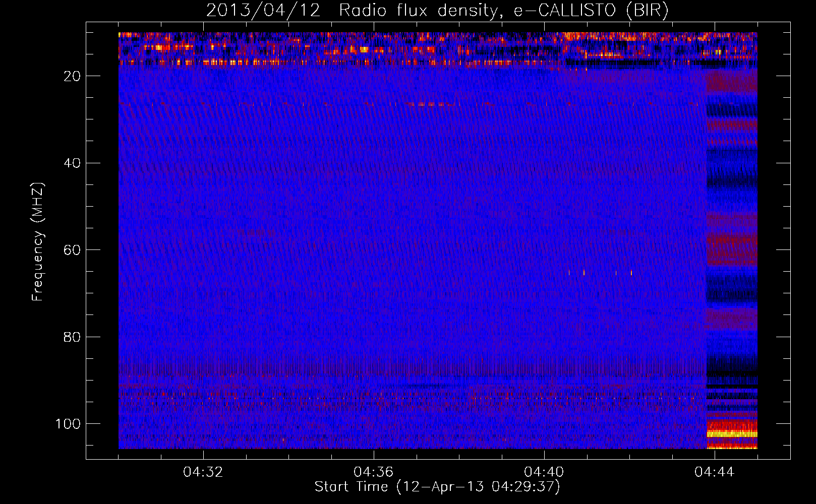Click the frequency tick label "80"
This screenshot has width=816, height=504.
point(72,337)
